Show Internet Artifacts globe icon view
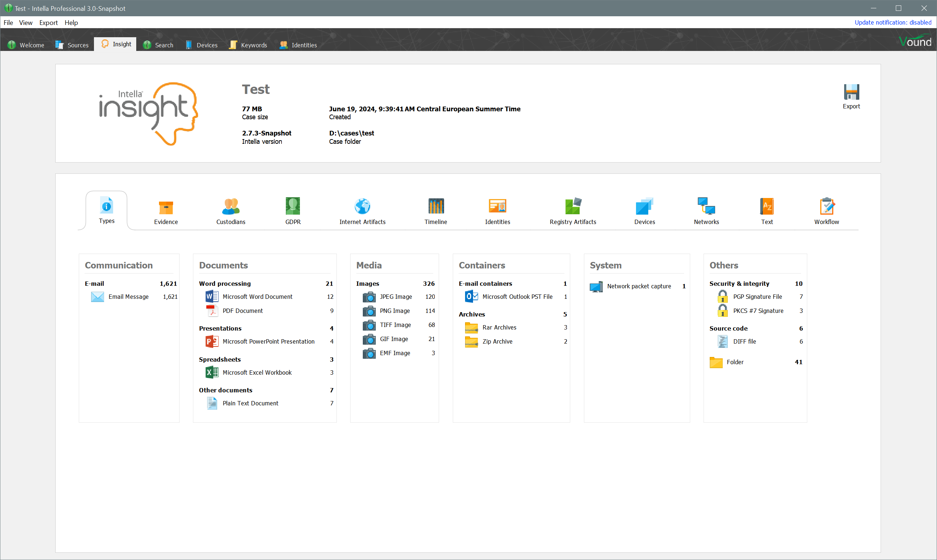This screenshot has height=560, width=937. 362,206
